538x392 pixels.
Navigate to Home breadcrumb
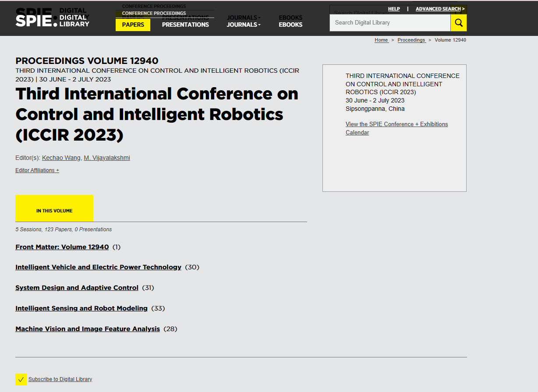[381, 40]
